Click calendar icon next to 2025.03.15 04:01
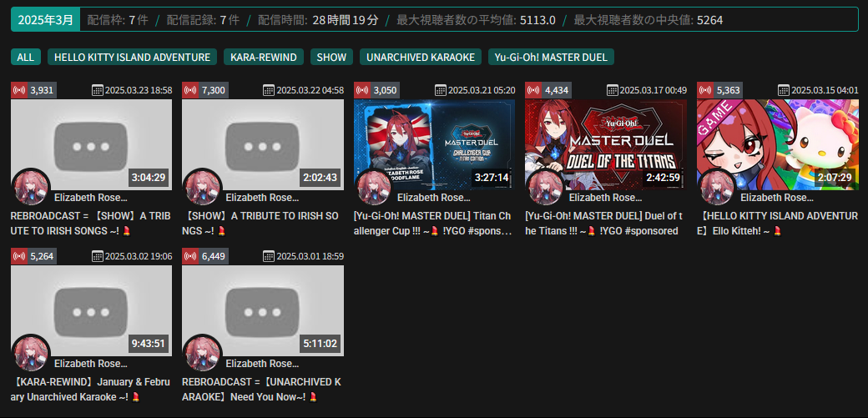 tap(784, 90)
